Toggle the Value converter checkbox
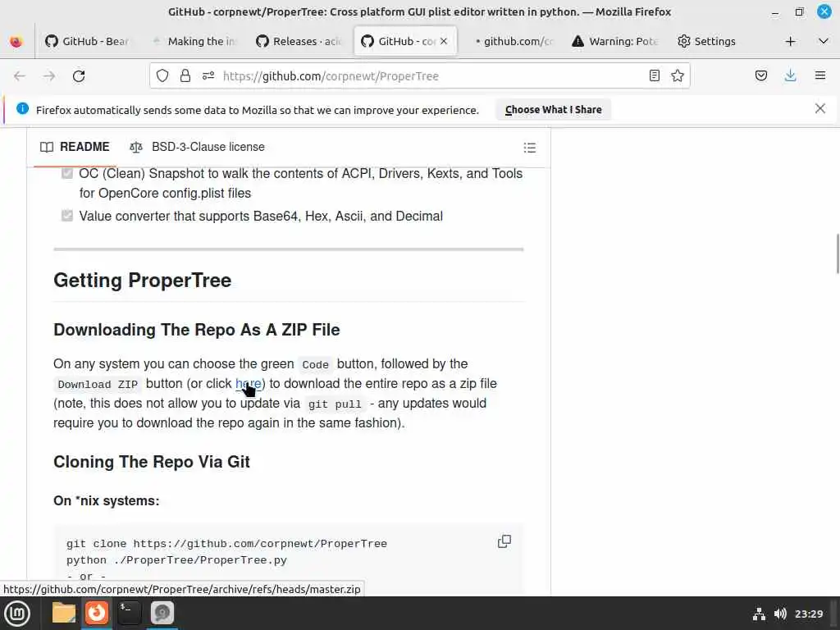The width and height of the screenshot is (840, 630). coord(67,216)
